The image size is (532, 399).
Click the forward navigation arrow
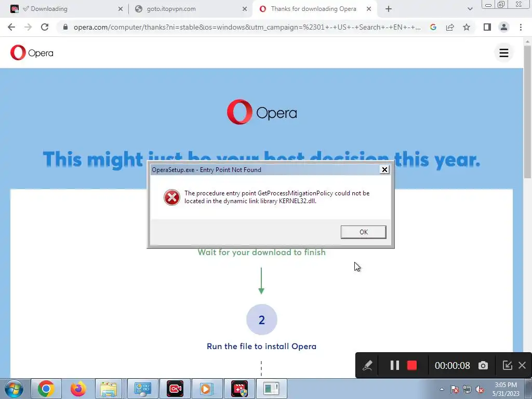click(28, 27)
